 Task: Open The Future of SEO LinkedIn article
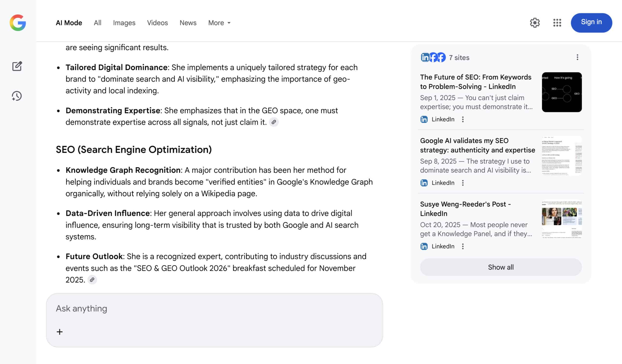point(475,82)
